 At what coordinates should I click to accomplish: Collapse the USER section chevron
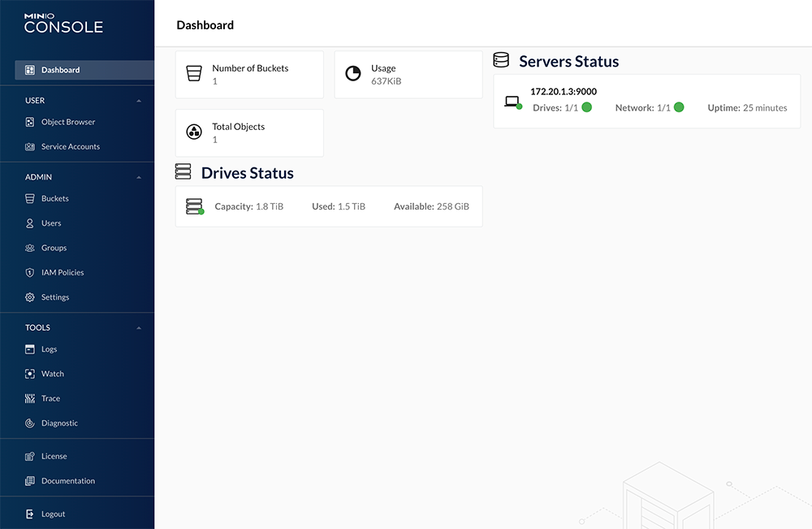139,101
